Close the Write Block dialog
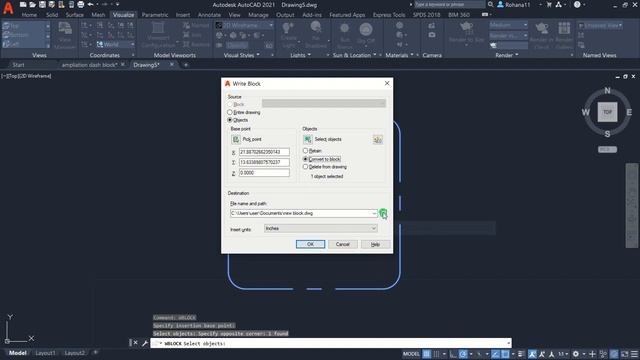Screen dimensions: 640x360 click(x=387, y=83)
